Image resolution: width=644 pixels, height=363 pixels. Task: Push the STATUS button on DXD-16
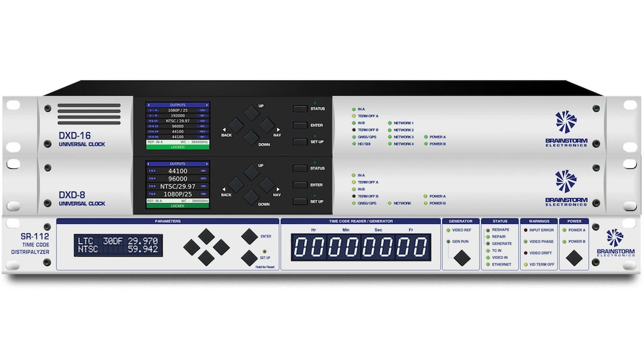300,109
